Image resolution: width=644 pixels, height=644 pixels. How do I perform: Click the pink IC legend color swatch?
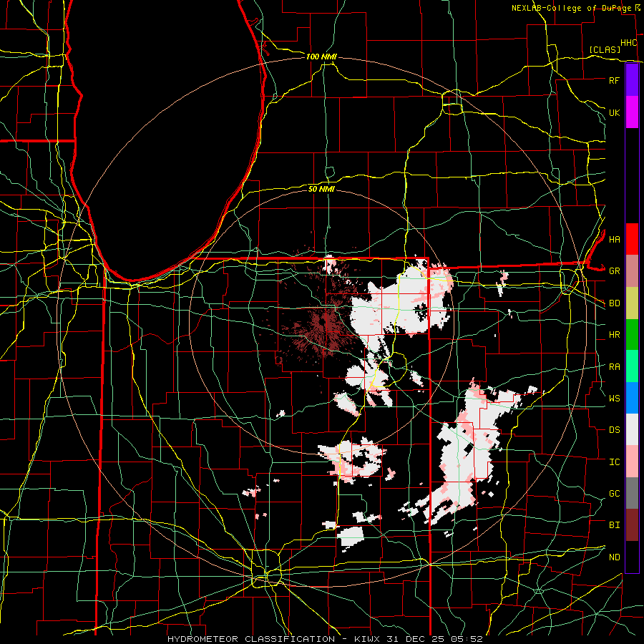[x=632, y=462]
